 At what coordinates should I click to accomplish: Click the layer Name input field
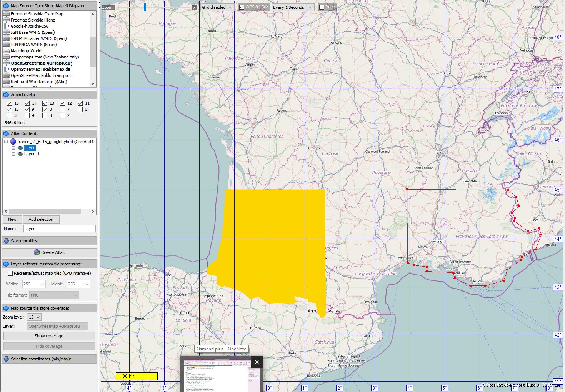59,229
